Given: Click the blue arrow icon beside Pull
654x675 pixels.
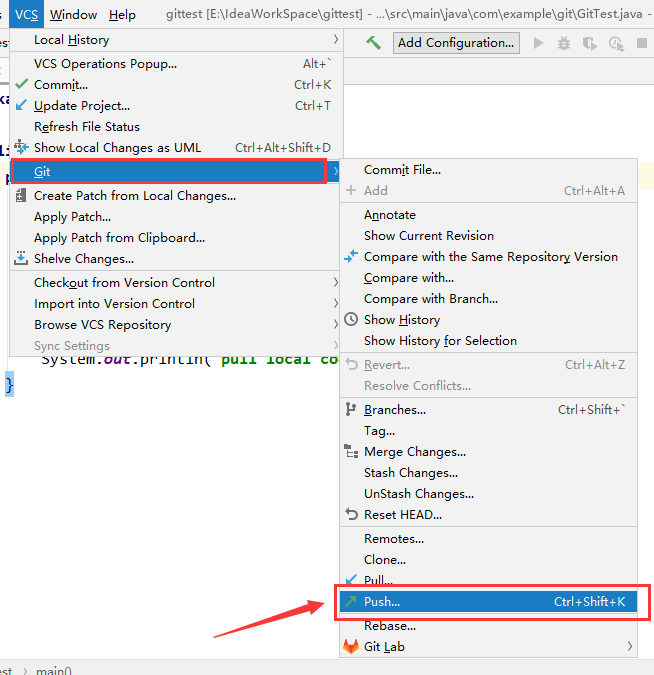Looking at the screenshot, I should (x=351, y=579).
